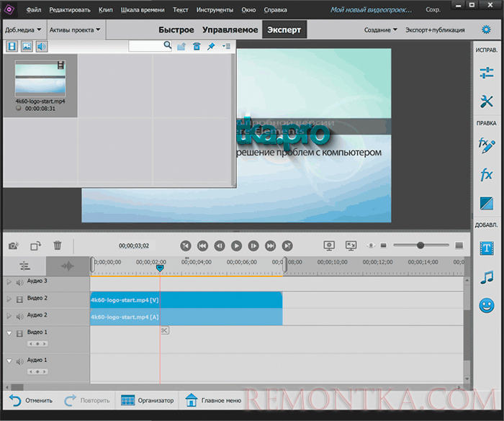This screenshot has width=504, height=421.
Task: Toggle still image filter in assets
Action: (x=27, y=46)
